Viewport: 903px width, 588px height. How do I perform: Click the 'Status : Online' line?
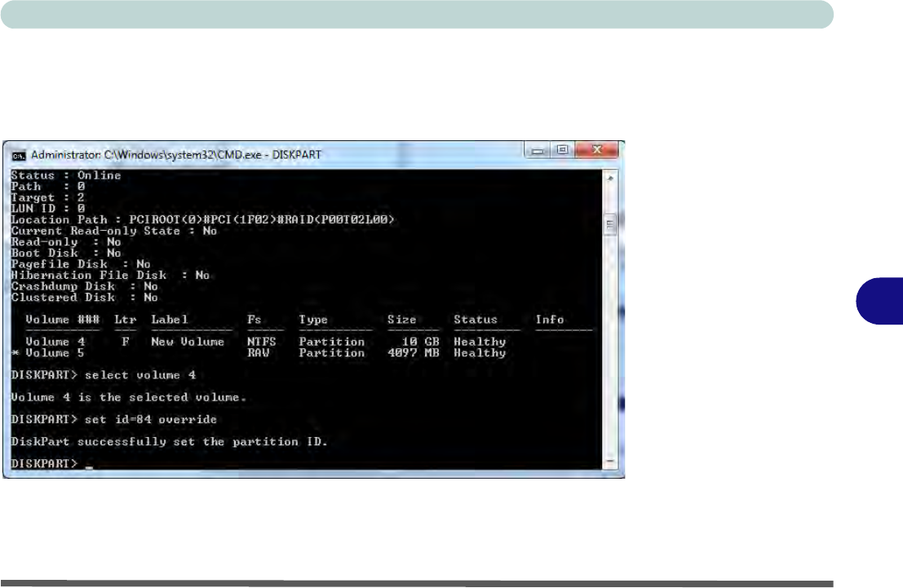66,175
